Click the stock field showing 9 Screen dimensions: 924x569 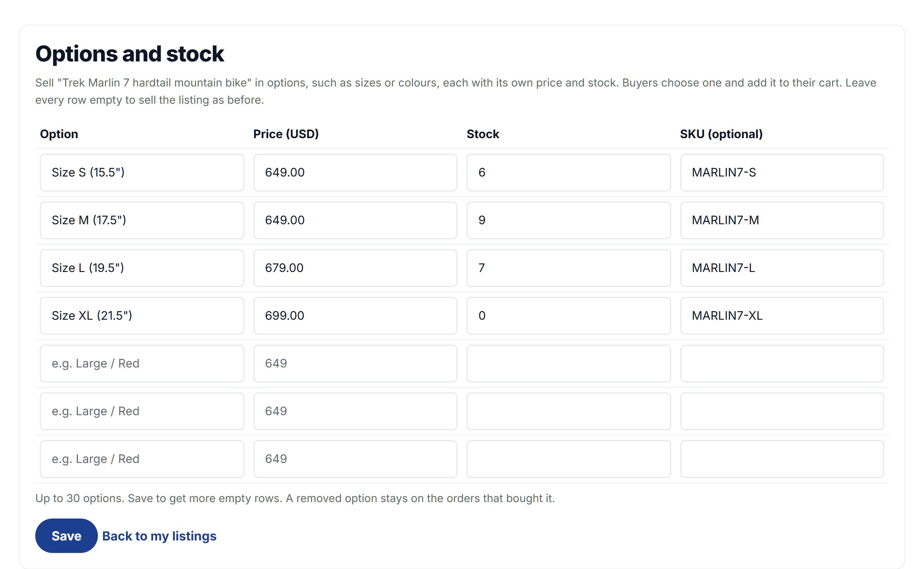point(568,220)
